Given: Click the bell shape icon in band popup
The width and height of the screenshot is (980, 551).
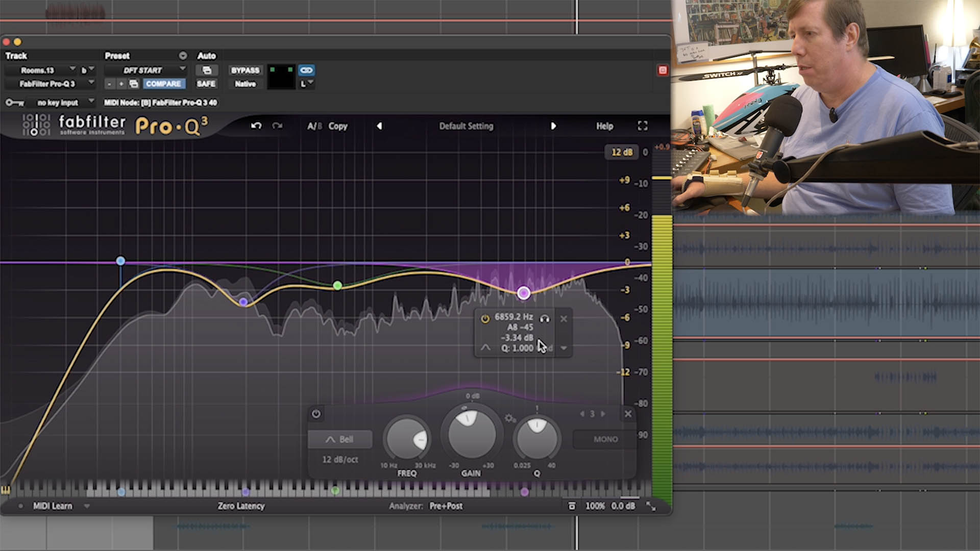Looking at the screenshot, I should tap(485, 347).
